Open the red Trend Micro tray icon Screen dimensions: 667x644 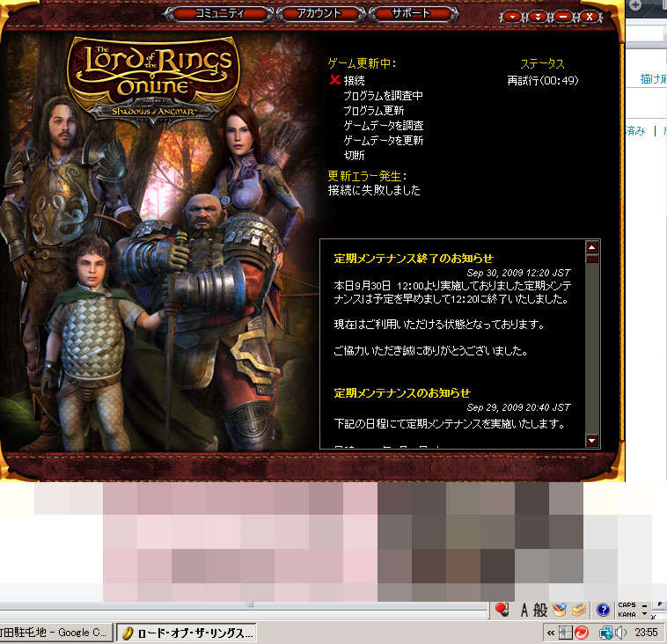581,633
